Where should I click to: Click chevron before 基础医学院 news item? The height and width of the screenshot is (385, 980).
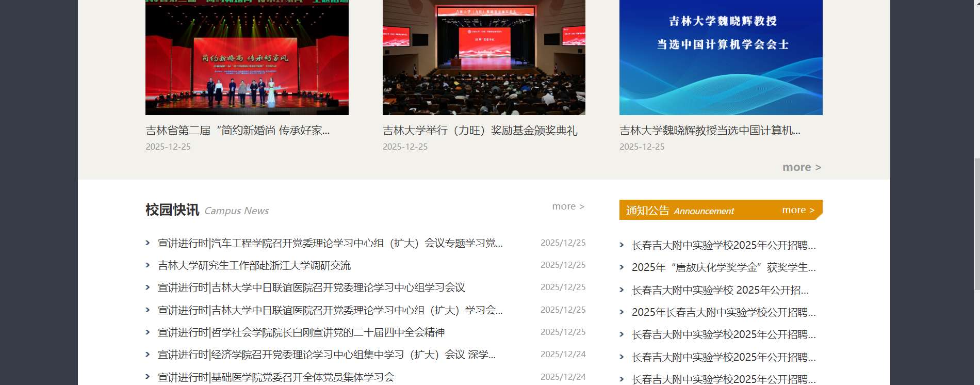click(x=148, y=377)
